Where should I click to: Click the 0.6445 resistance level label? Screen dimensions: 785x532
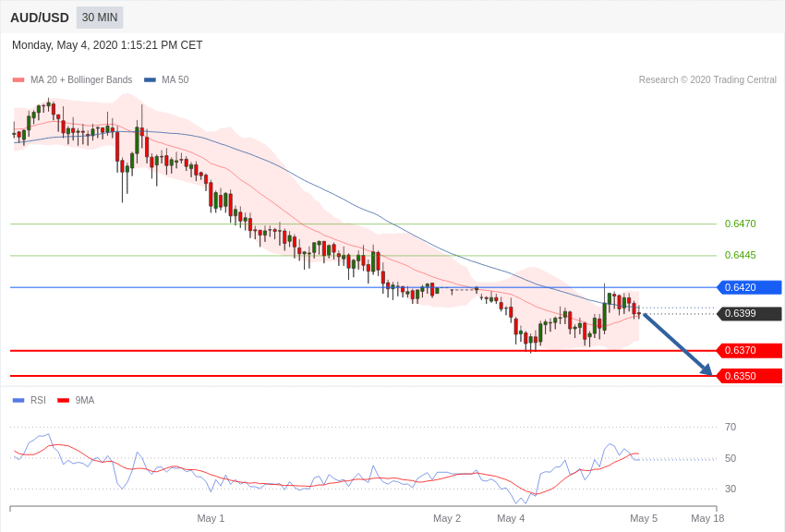click(x=740, y=255)
